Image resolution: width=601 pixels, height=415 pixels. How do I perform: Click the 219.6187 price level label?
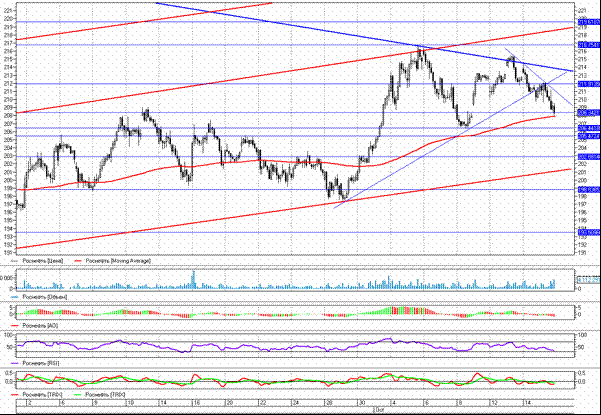(x=588, y=21)
